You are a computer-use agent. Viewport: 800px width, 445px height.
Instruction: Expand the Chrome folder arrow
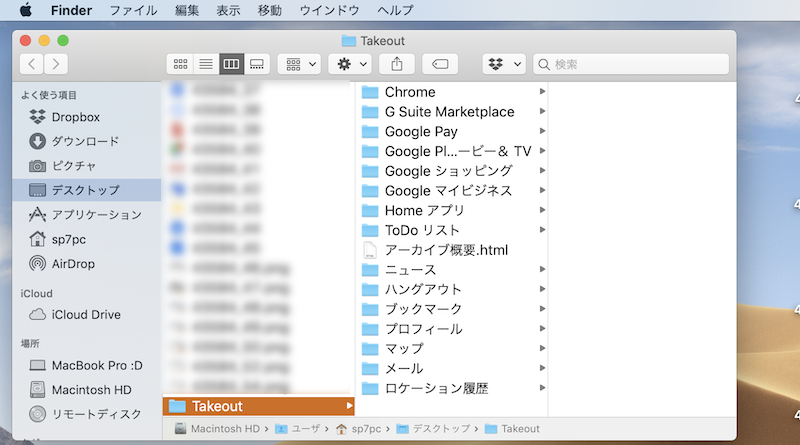pyautogui.click(x=542, y=92)
